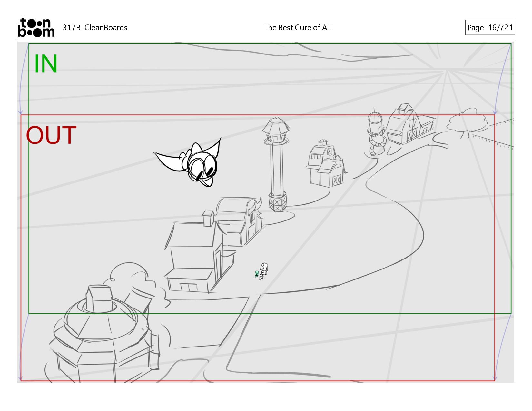Click the Toon Boom logo

[x=36, y=27]
